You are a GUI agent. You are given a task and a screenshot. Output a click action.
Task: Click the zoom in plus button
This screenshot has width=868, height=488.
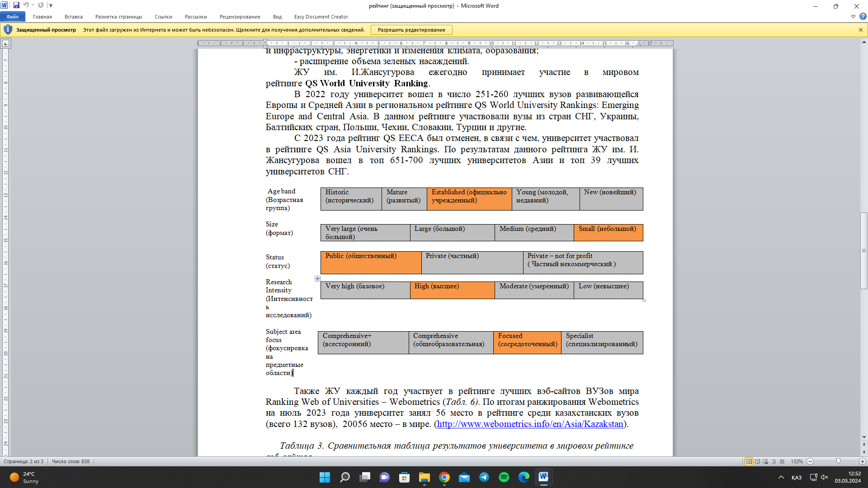pyautogui.click(x=862, y=461)
